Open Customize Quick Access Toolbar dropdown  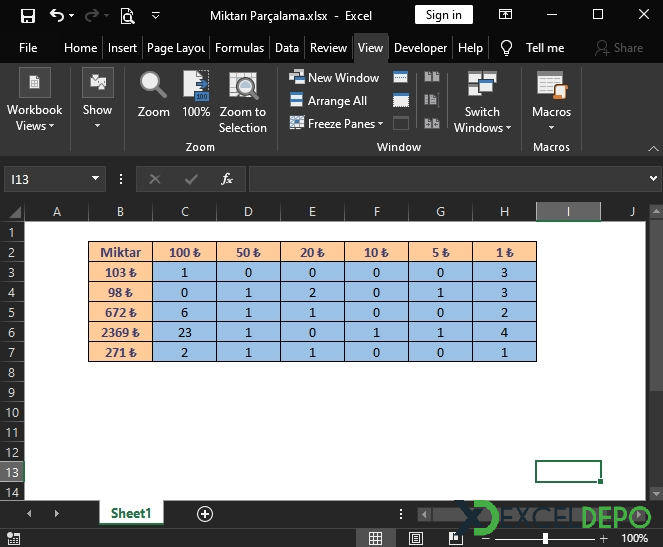point(156,16)
